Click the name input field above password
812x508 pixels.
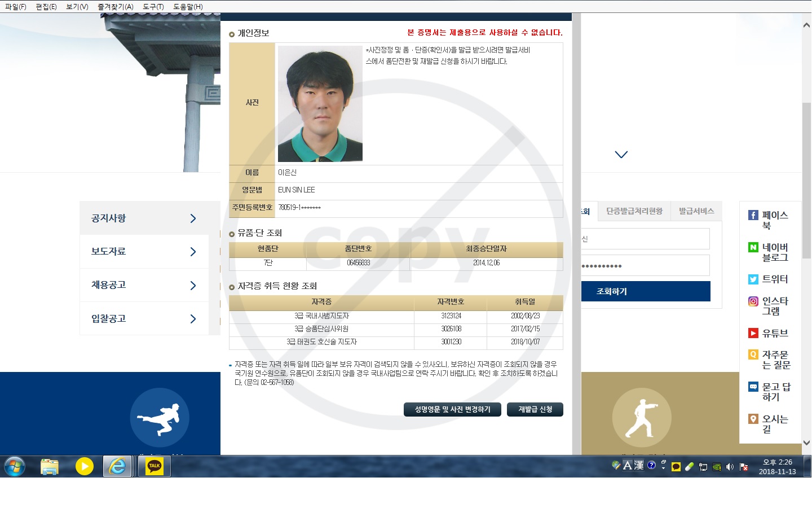646,239
